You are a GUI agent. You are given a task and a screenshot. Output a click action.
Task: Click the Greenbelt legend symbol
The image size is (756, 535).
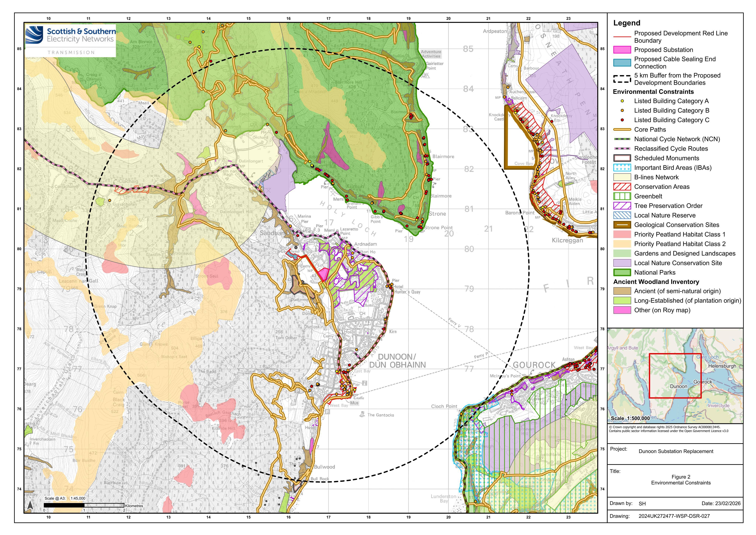click(x=622, y=196)
